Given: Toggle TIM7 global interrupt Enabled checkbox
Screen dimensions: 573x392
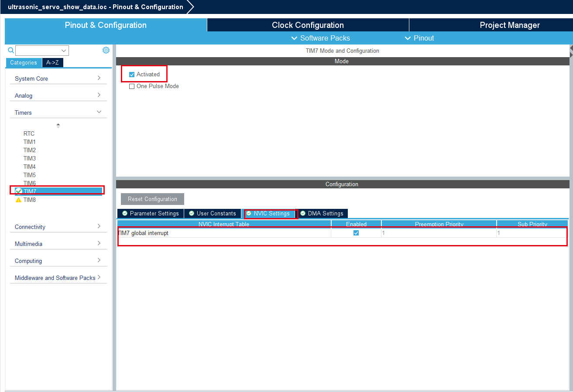Looking at the screenshot, I should coord(356,233).
